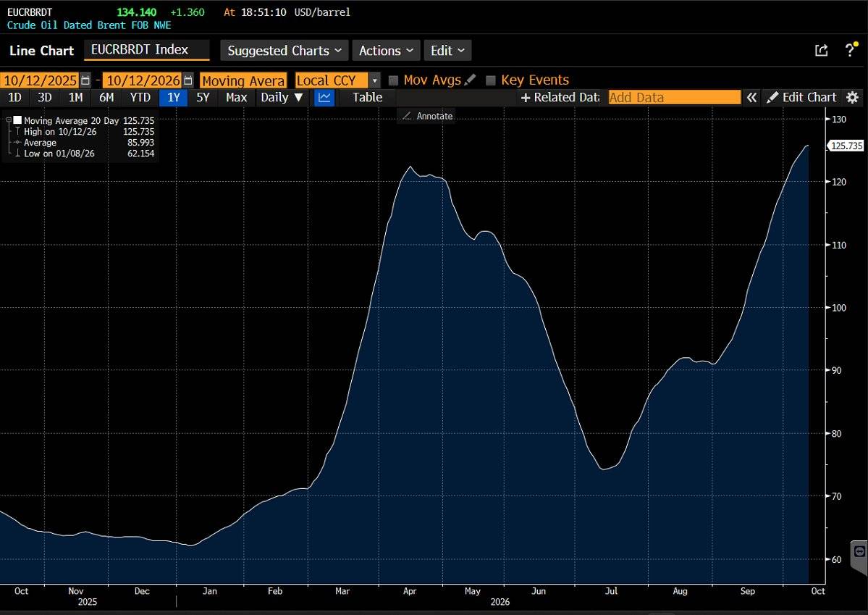Switch to 5Y time range
Image resolution: width=868 pixels, height=615 pixels.
203,98
